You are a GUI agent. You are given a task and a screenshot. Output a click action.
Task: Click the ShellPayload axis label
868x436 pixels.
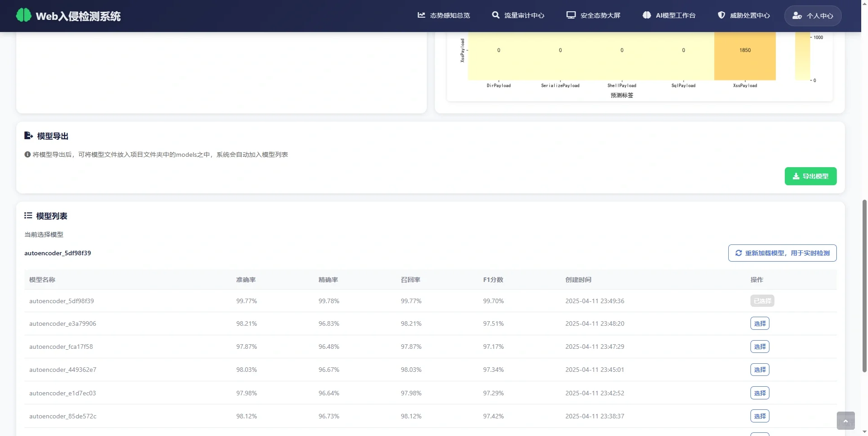pyautogui.click(x=622, y=85)
